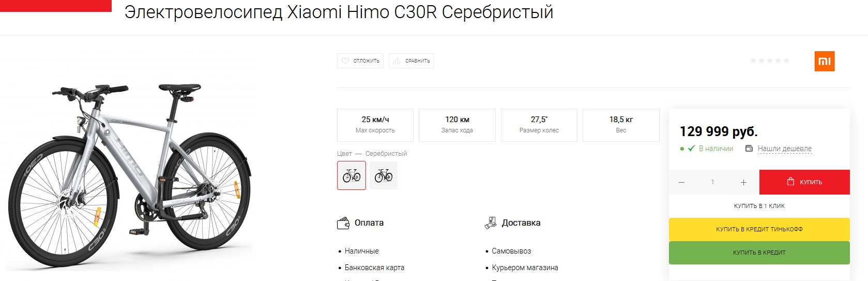The height and width of the screenshot is (281, 868).
Task: Click the Цвет — Серебристый label
Action: 372,154
